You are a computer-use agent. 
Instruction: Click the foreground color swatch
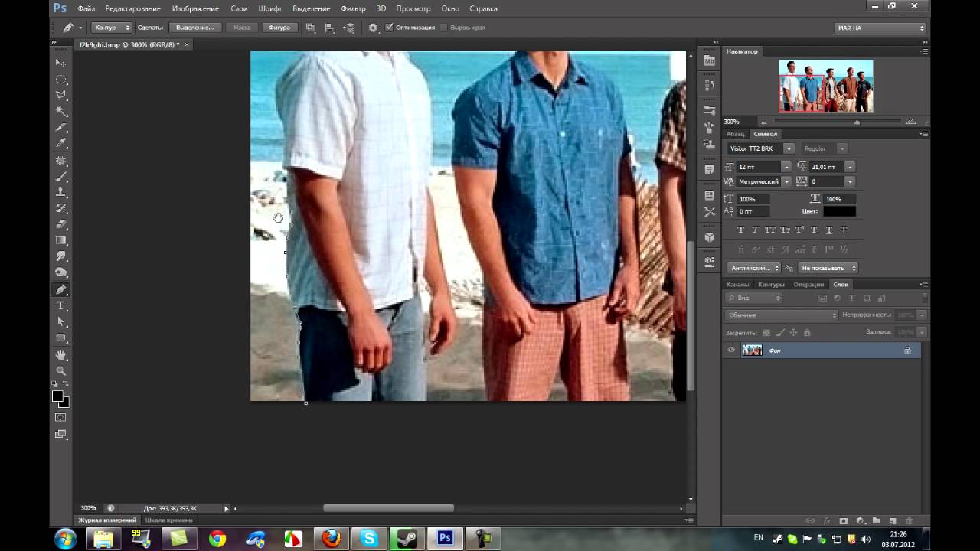(57, 396)
